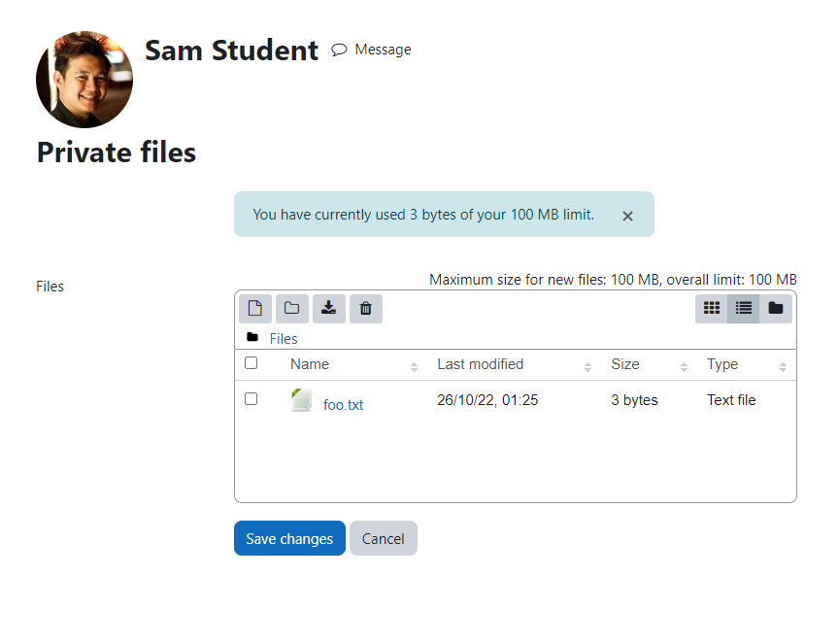Open the foo.txt file link
The width and height of the screenshot is (838, 644).
(343, 405)
